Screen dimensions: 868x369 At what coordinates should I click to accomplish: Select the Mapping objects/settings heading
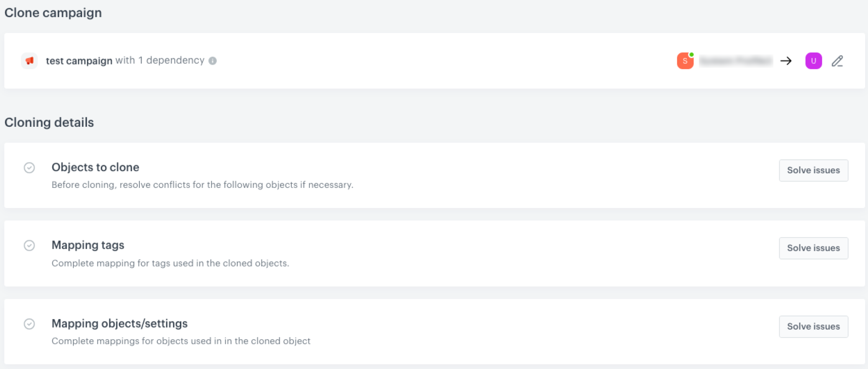[119, 323]
